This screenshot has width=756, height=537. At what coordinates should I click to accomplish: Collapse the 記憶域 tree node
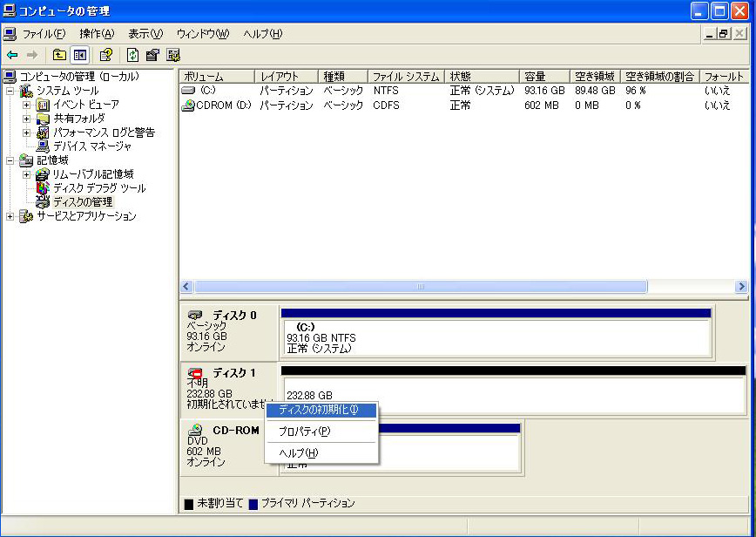(10, 160)
